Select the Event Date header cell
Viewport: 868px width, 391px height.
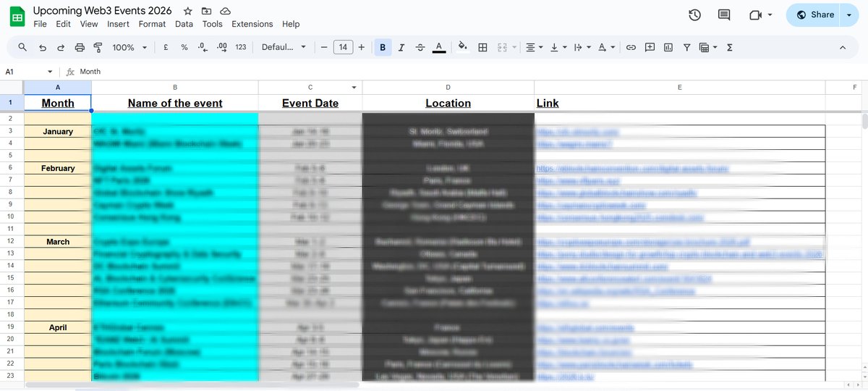click(x=310, y=103)
